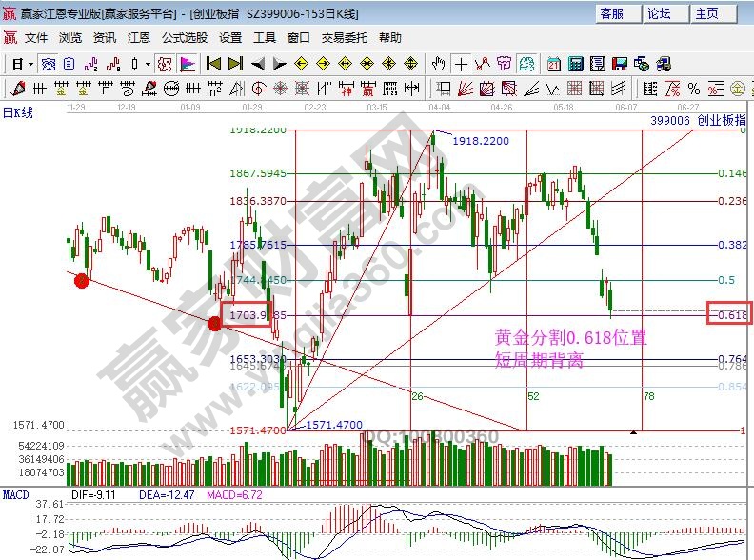Screen dimensions: 754x560
Task: Click the 0.618 Fibonacci level label
Action: [729, 314]
